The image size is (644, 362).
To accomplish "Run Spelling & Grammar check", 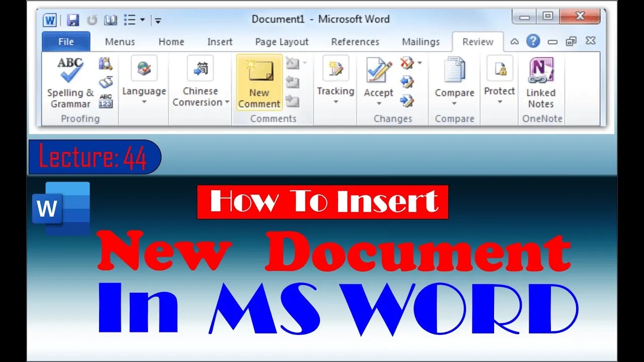I will click(70, 82).
